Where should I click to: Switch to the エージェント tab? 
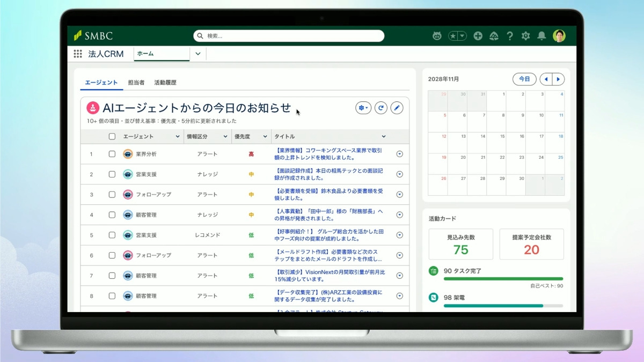(101, 83)
